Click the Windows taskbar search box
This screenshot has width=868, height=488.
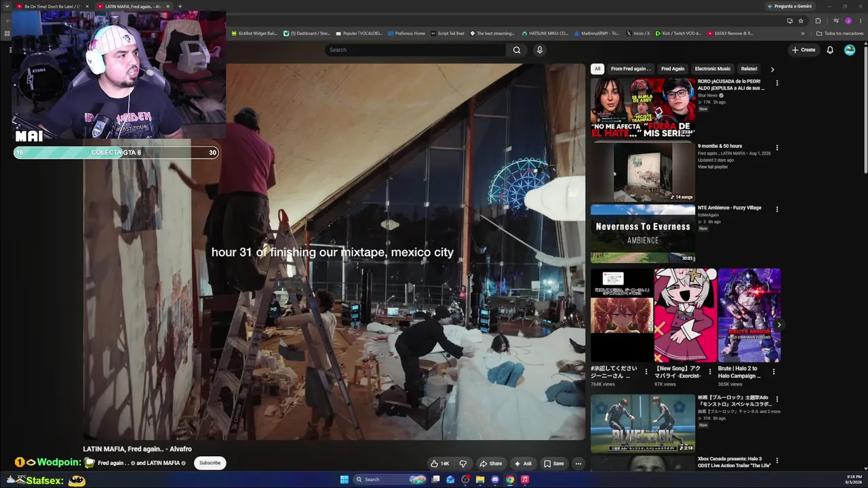point(389,479)
